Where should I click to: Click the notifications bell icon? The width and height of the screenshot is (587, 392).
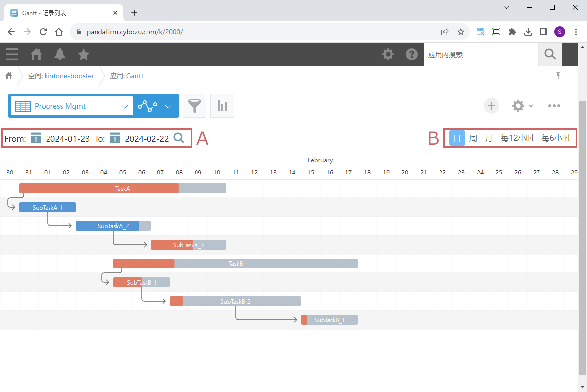tap(60, 54)
